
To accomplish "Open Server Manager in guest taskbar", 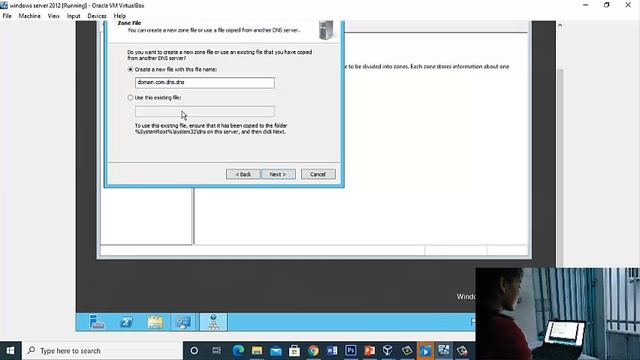I will coord(97,322).
